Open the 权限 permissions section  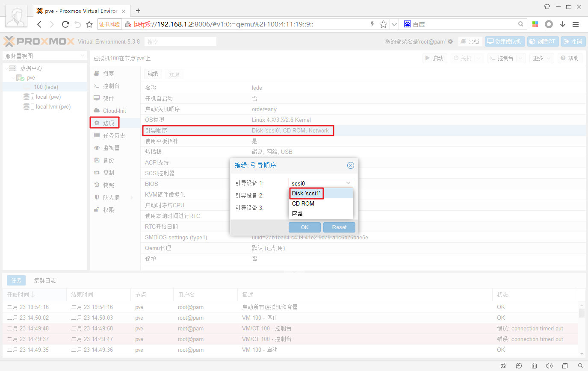pyautogui.click(x=115, y=210)
